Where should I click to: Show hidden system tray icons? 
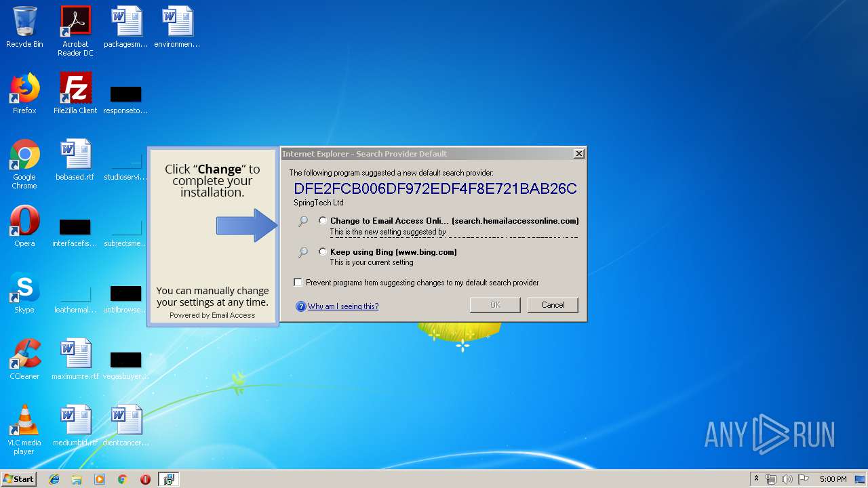(x=756, y=479)
